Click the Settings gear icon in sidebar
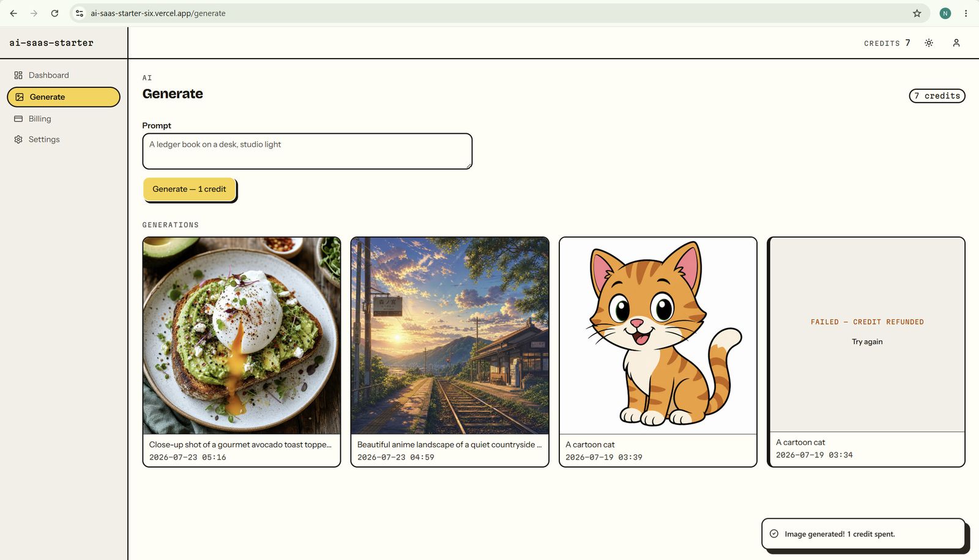The image size is (979, 560). [x=18, y=139]
